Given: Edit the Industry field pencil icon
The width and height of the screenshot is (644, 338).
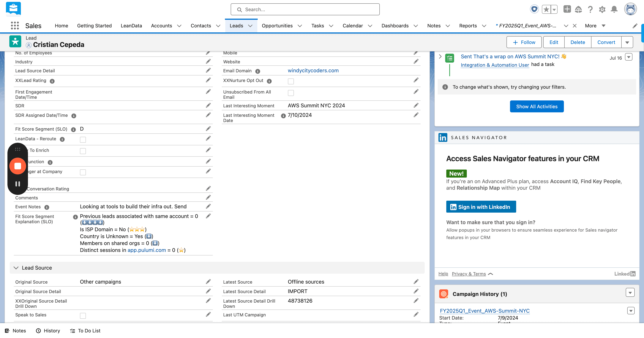Looking at the screenshot, I should coord(208,61).
